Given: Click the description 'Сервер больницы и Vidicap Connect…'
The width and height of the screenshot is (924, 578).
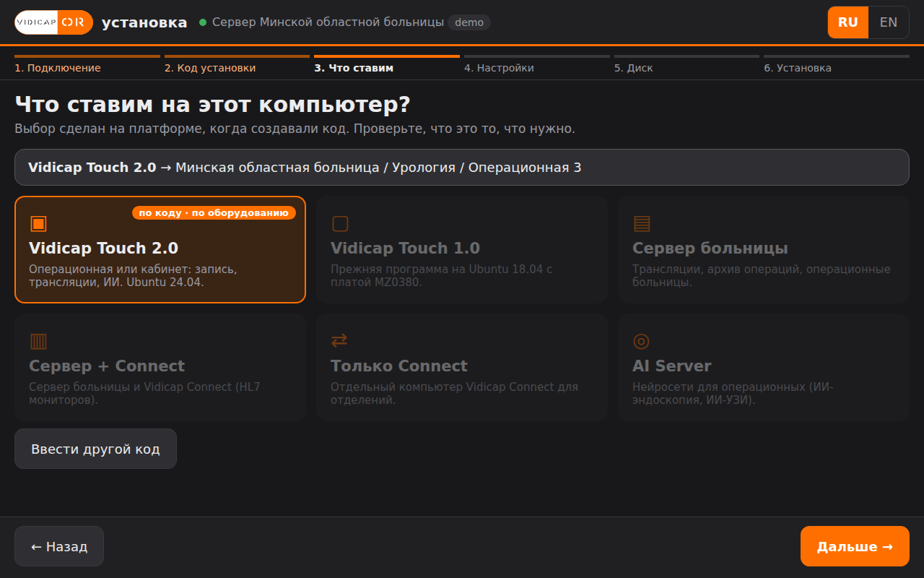Looking at the screenshot, I should click(x=144, y=393).
